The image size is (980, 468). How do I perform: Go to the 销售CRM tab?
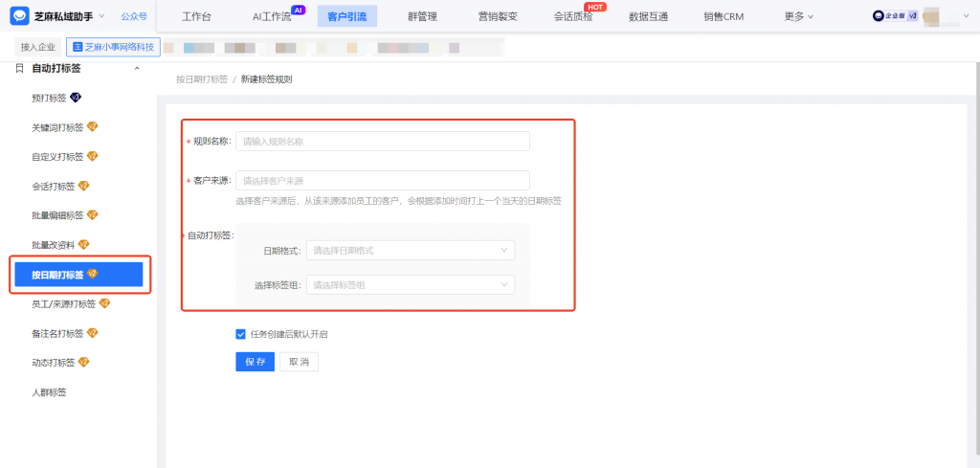click(724, 17)
